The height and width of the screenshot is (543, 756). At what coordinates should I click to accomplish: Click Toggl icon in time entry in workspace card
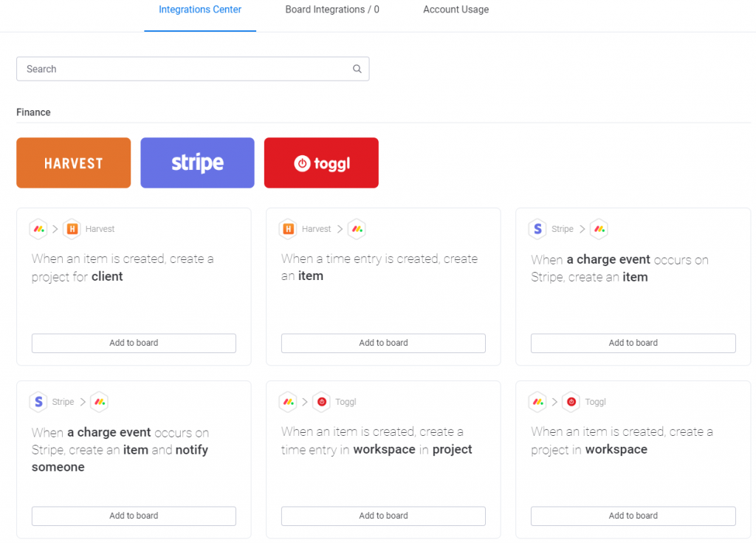click(x=322, y=402)
